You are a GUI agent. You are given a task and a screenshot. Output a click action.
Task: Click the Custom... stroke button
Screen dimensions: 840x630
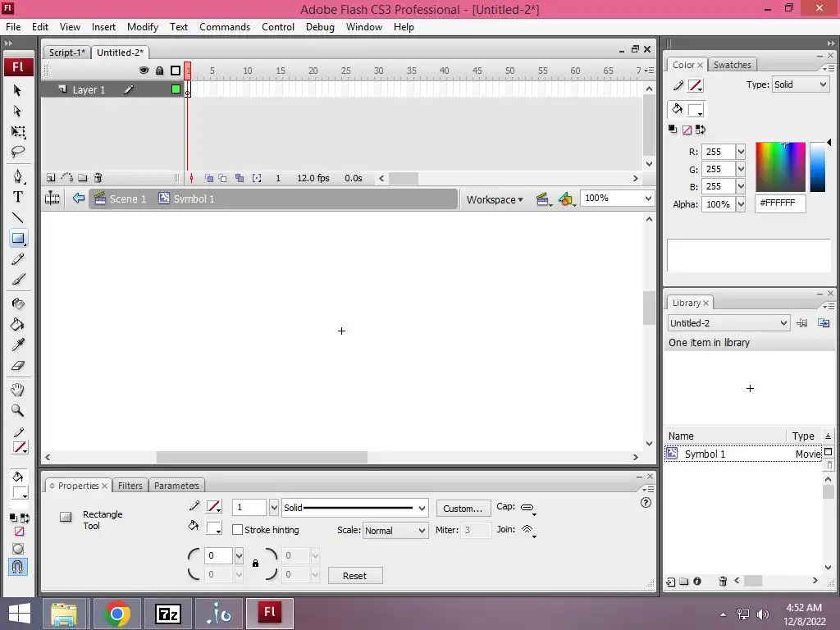(x=463, y=509)
